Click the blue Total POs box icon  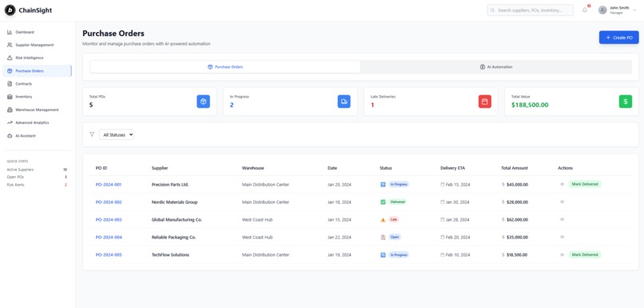point(203,102)
